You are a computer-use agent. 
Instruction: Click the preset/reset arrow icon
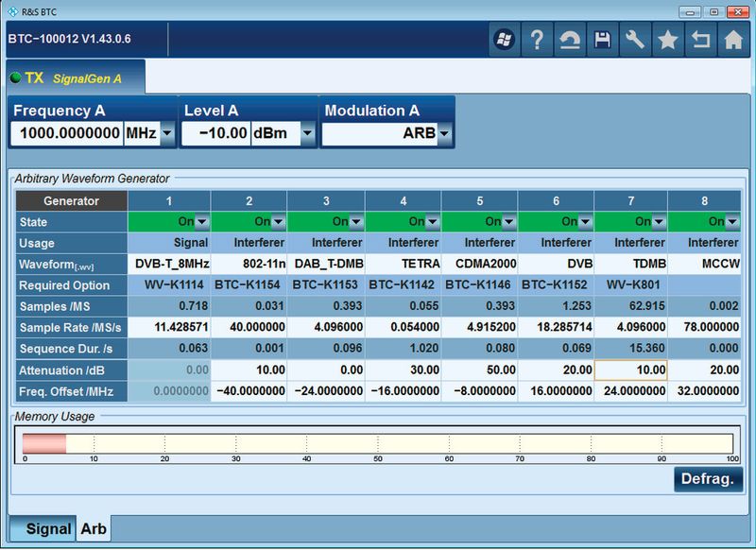tap(570, 40)
